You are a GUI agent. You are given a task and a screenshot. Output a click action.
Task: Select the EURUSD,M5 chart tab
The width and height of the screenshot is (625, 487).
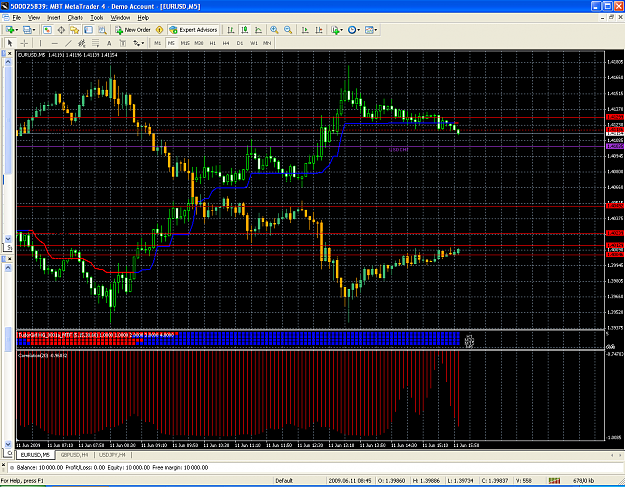click(x=35, y=455)
